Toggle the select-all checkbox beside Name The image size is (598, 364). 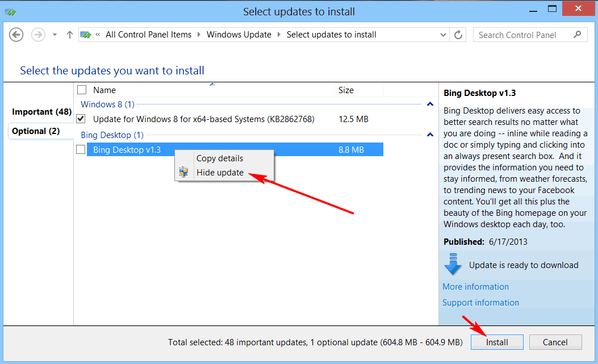[x=82, y=90]
